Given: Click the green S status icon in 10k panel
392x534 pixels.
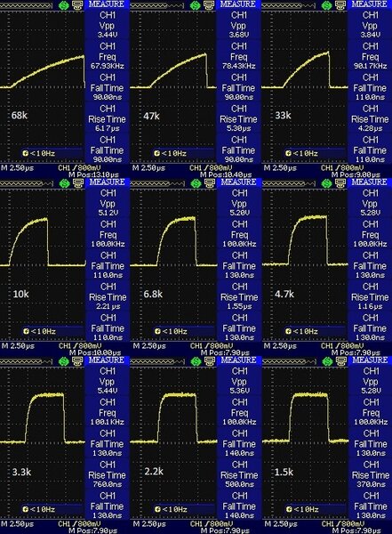Looking at the screenshot, I should [64, 183].
